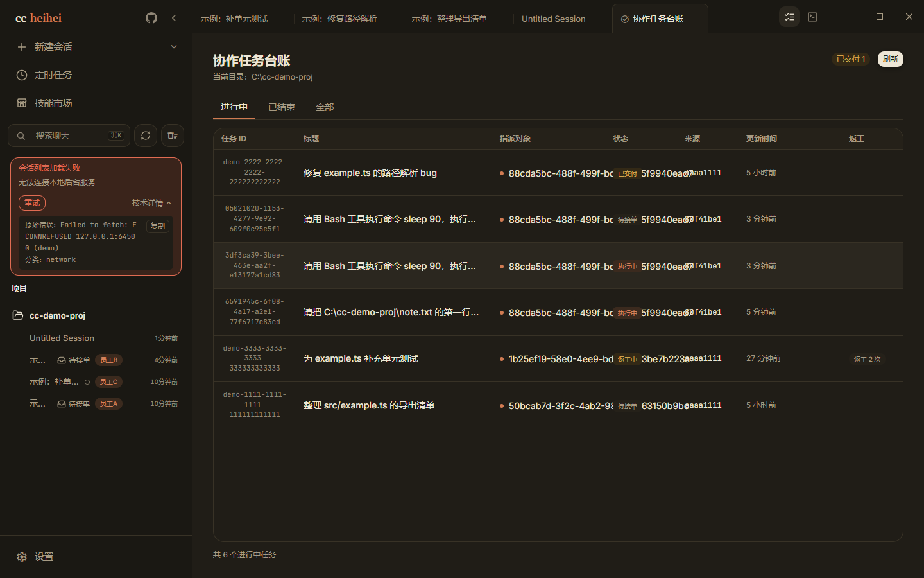
Task: Click the store icon for 技能市场
Action: (x=22, y=103)
